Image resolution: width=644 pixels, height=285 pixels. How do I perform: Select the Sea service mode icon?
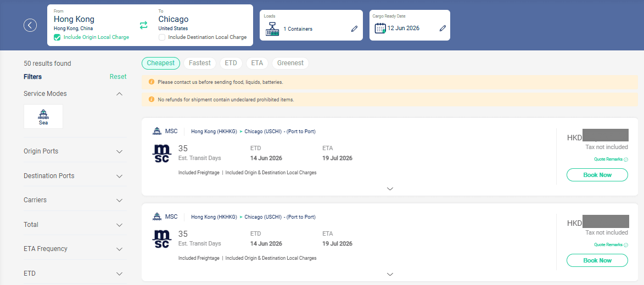click(43, 116)
